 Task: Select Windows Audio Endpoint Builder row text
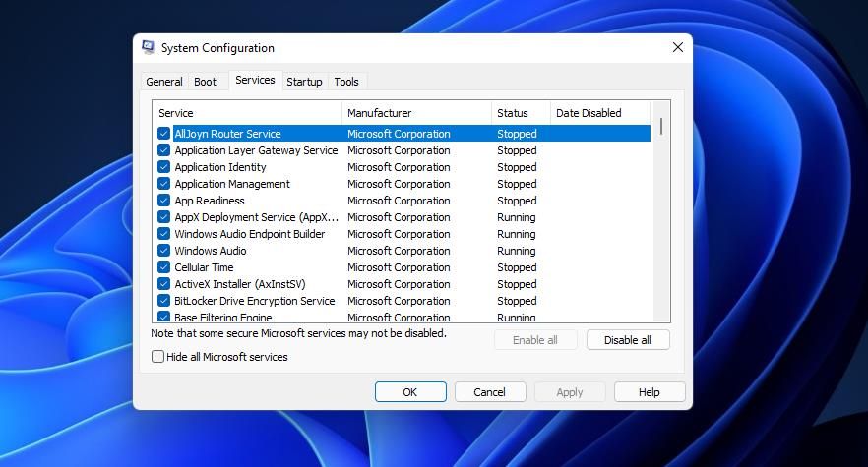[x=250, y=234]
